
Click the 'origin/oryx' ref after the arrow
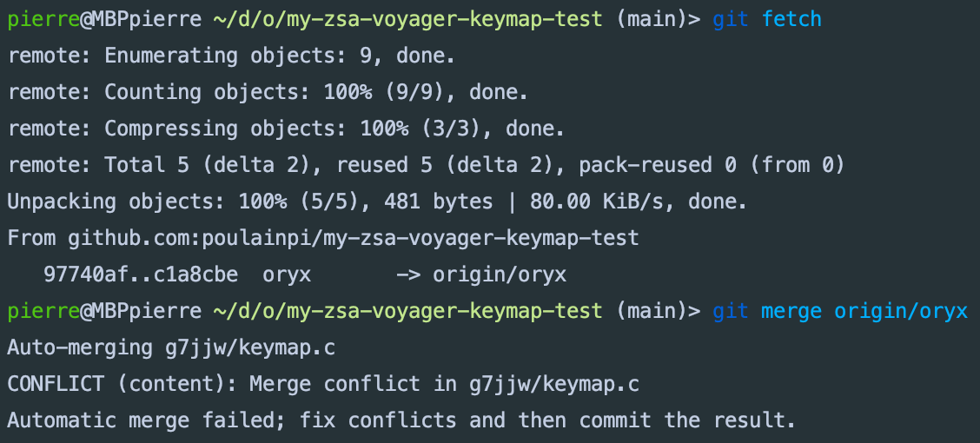pyautogui.click(x=500, y=274)
